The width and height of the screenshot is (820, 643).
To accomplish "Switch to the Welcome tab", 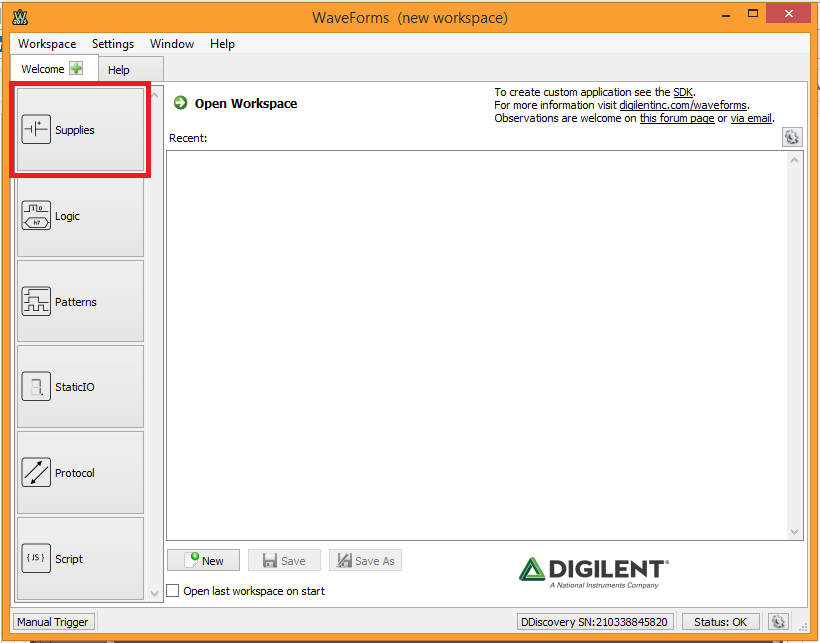I will pos(54,68).
